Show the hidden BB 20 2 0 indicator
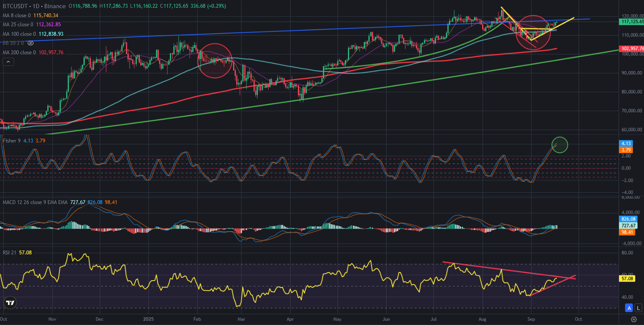This screenshot has width=644, height=325. click(31, 43)
